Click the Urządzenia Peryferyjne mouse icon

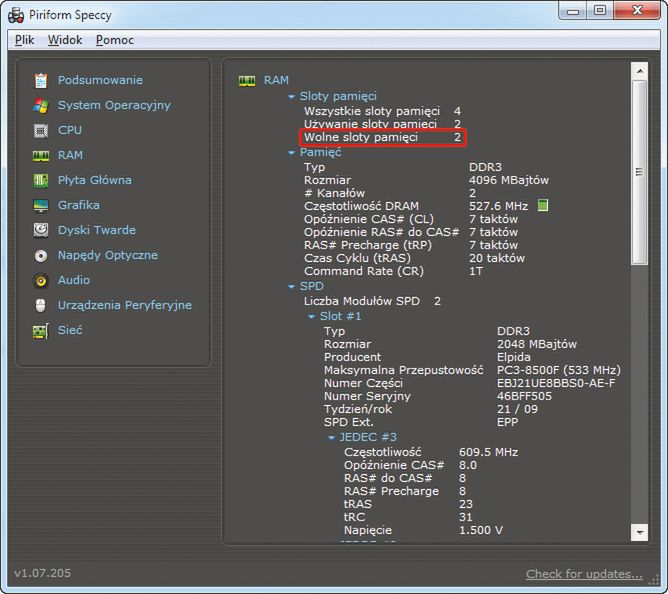(41, 305)
